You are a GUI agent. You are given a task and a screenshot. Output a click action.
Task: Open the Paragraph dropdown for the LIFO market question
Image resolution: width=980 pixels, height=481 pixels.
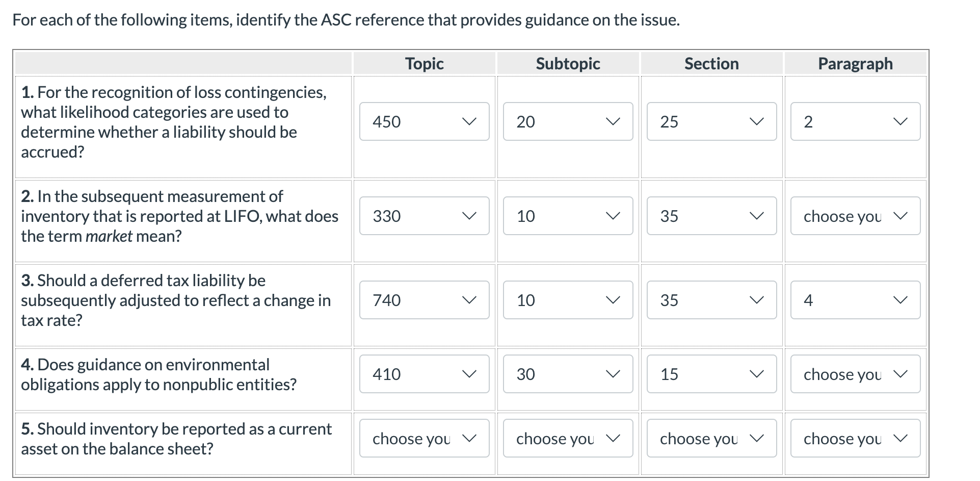tap(855, 216)
